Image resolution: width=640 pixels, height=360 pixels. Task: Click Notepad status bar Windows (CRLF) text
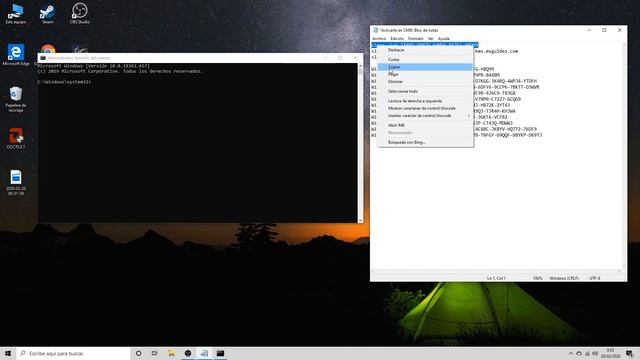[564, 278]
